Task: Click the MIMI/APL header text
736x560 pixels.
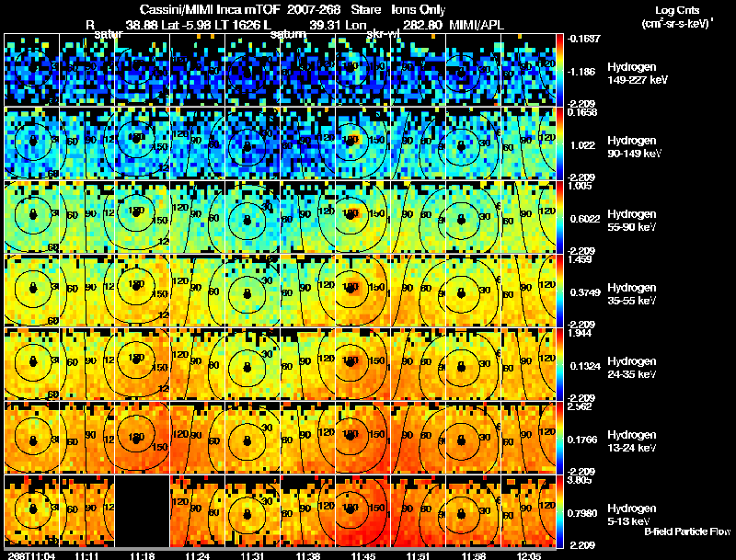Action: pyautogui.click(x=477, y=25)
